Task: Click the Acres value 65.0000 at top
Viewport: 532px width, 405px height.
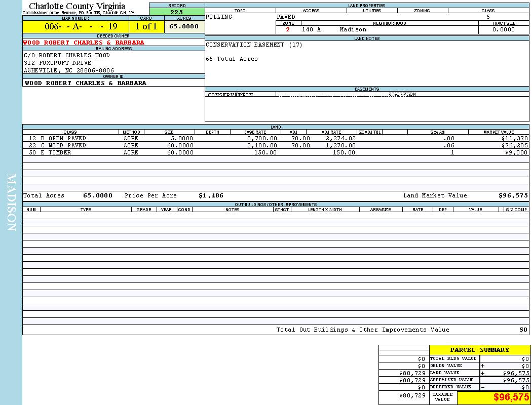Action: pyautogui.click(x=184, y=27)
